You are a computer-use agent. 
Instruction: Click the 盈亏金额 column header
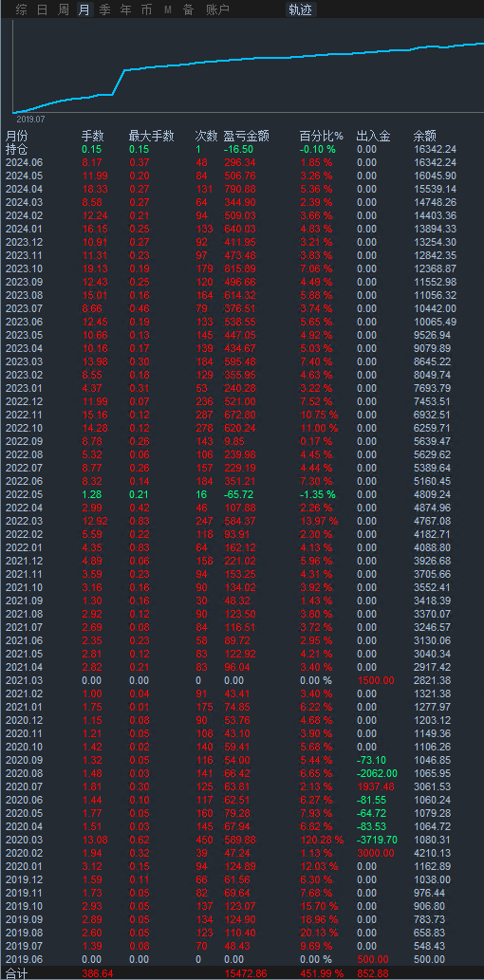tap(247, 137)
